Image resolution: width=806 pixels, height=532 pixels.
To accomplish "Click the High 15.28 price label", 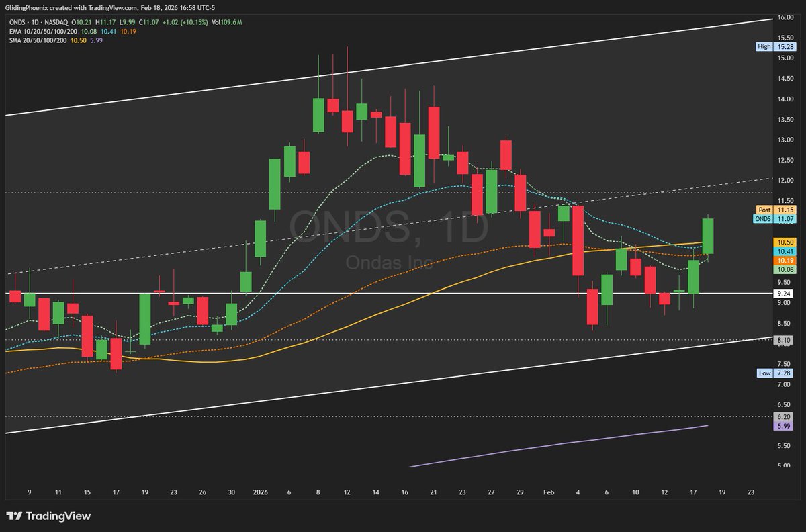I will 775,47.
